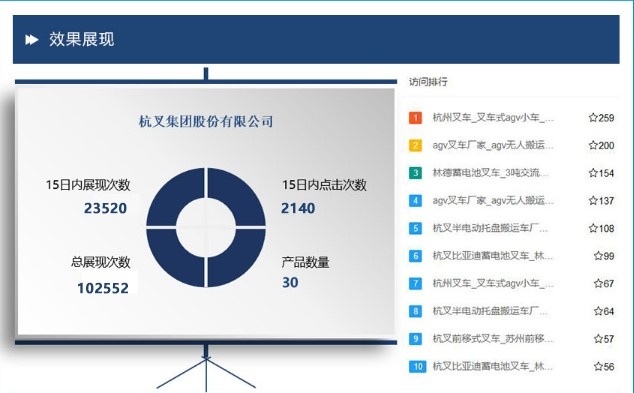Screen dimensions: 634x393
Task: Open rank 4 link agv叉车厂家_agv无人搬运
Action: 493,201
